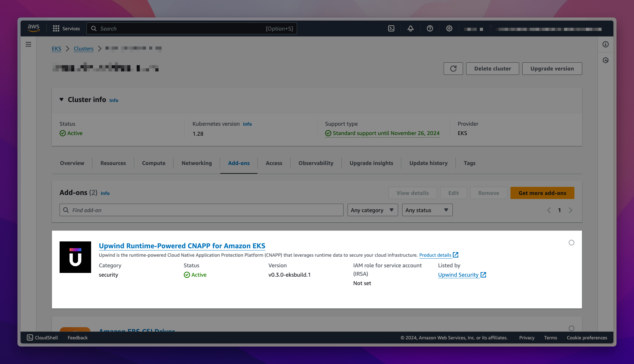The height and width of the screenshot is (364, 634).
Task: Click the Kubernetes version 1.28 value
Action: click(198, 134)
